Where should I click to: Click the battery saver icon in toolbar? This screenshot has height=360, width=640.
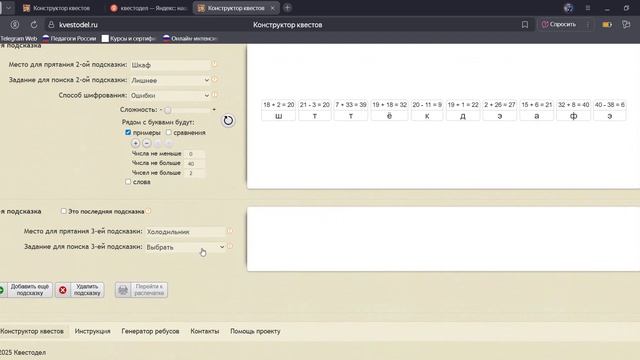tap(607, 24)
